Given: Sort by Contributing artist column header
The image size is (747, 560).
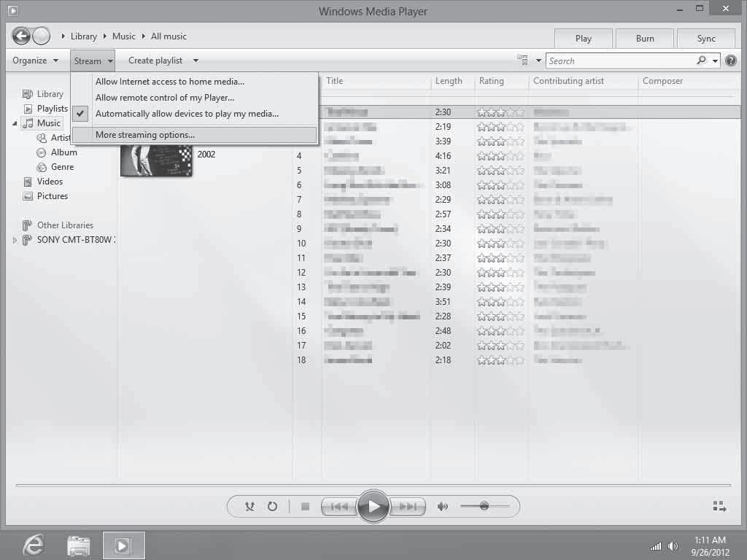Looking at the screenshot, I should click(x=568, y=81).
